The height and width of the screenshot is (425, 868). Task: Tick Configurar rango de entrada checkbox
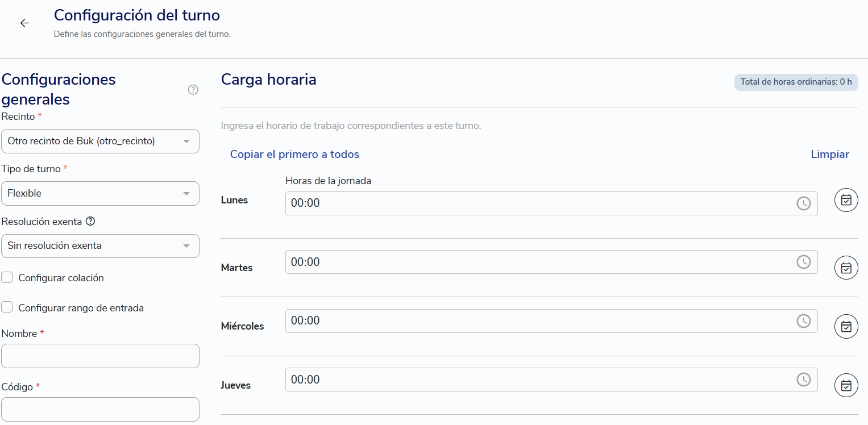click(x=7, y=307)
